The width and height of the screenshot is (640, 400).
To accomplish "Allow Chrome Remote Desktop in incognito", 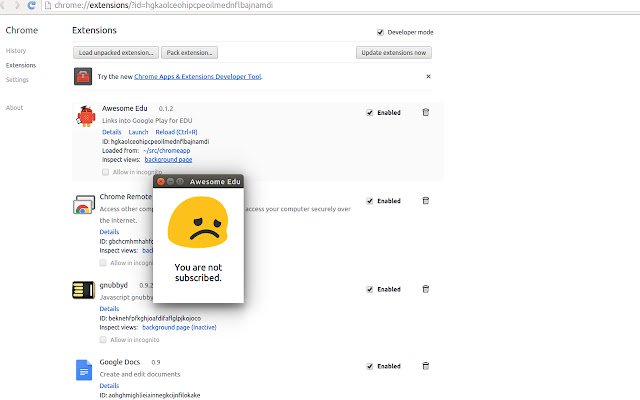I will [x=103, y=263].
